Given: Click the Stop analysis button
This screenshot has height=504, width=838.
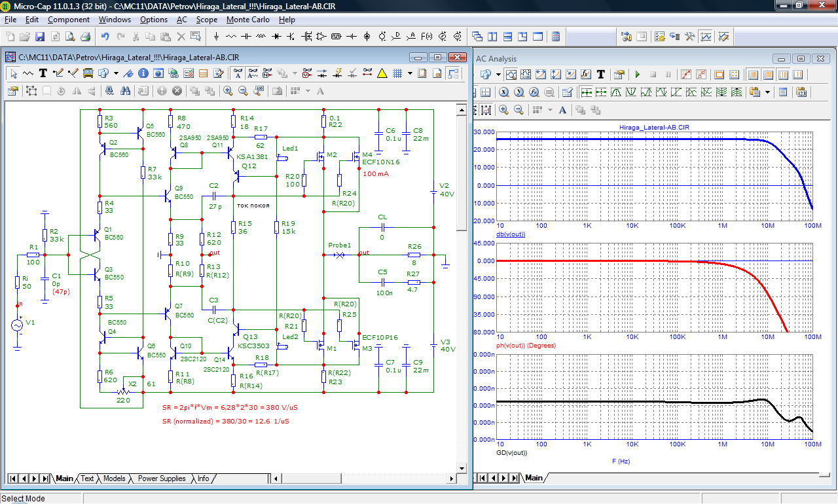Looking at the screenshot, I should coord(653,75).
